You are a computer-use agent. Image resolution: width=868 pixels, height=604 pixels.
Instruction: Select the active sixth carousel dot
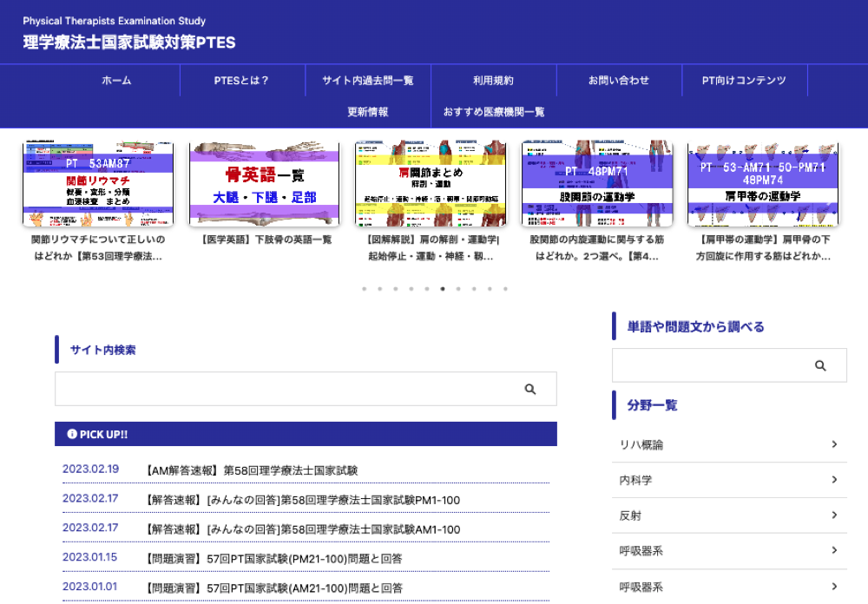(x=443, y=288)
